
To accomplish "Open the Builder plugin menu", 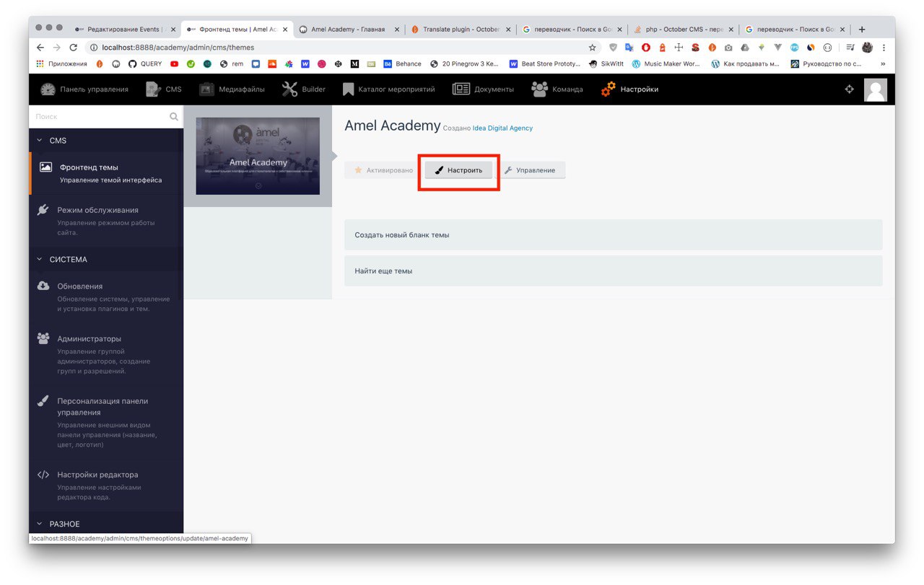I will 303,89.
